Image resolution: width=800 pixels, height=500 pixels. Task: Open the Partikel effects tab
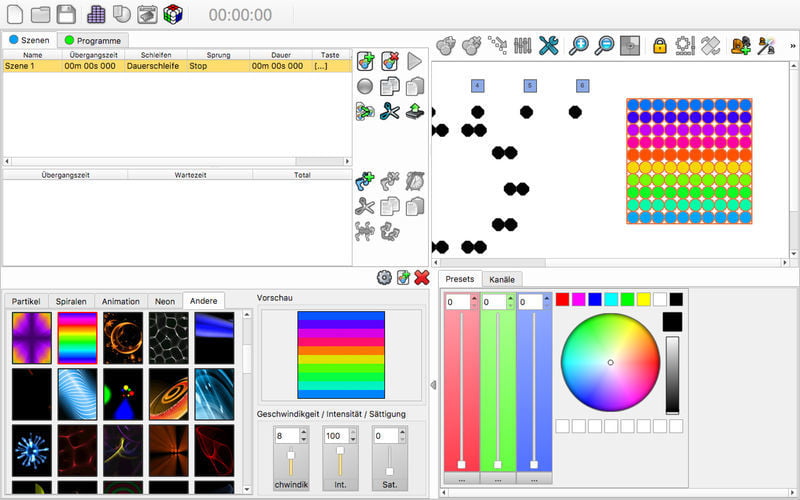pyautogui.click(x=26, y=302)
